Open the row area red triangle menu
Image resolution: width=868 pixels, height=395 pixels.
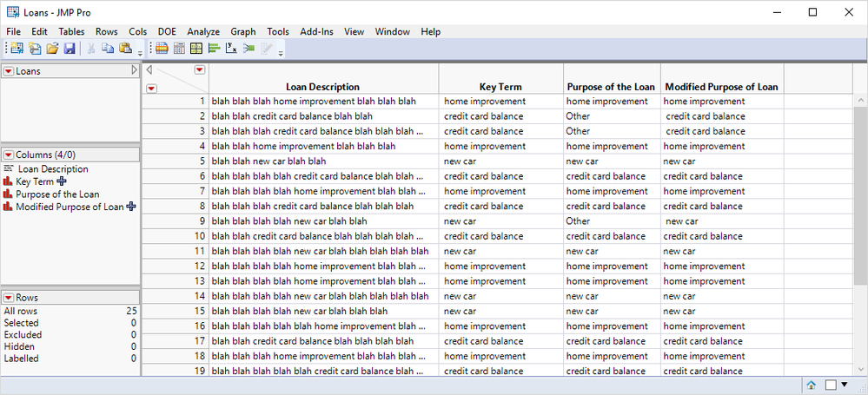click(x=152, y=88)
